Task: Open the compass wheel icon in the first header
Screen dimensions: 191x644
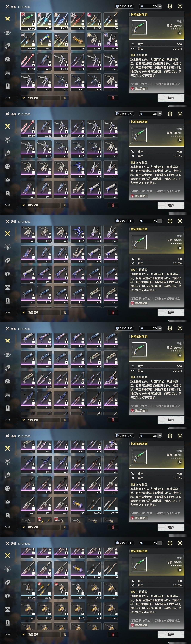Action: [170, 6]
